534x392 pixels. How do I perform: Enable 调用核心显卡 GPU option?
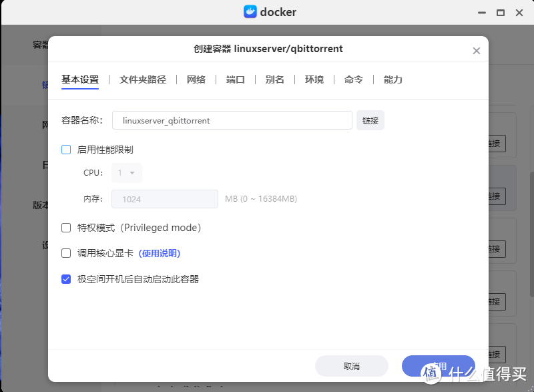[66, 253]
